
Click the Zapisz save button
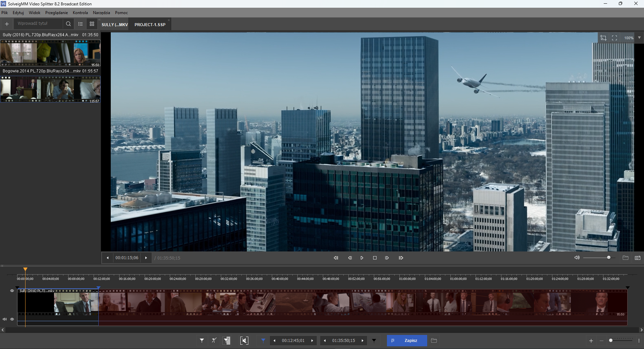coord(407,341)
